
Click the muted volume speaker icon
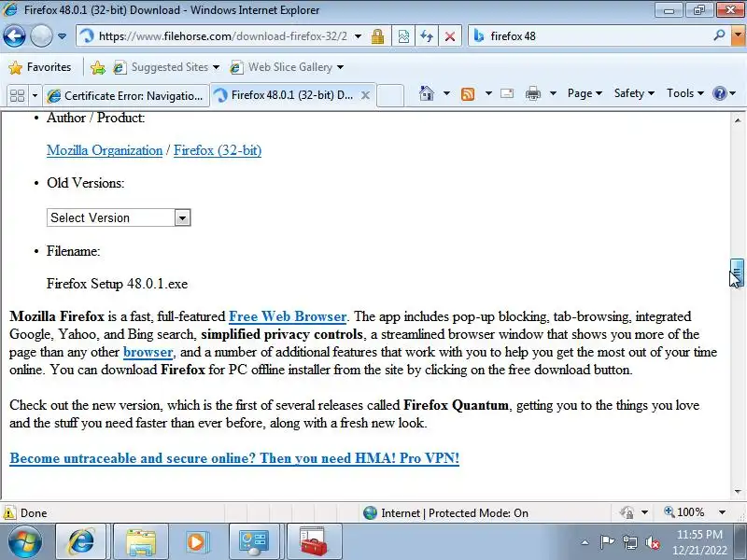point(653,542)
